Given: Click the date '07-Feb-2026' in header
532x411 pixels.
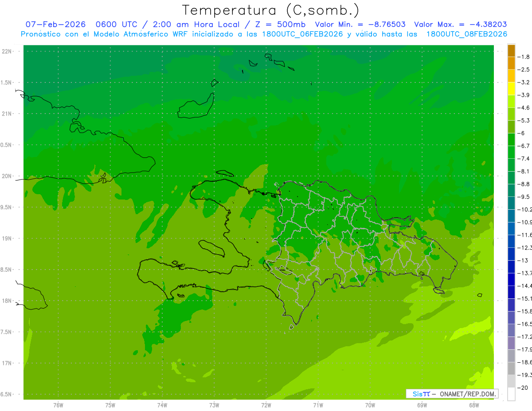Looking at the screenshot, I should coord(55,24).
